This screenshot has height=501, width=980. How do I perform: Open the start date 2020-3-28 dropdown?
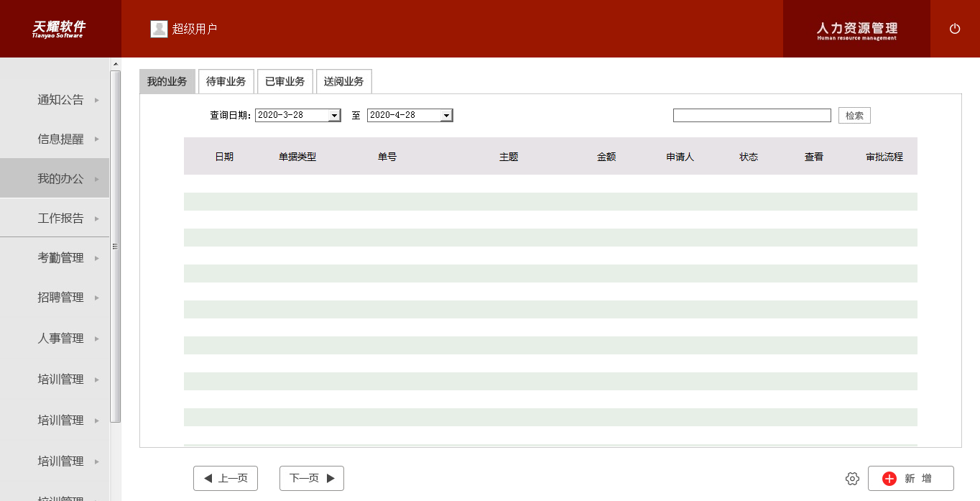click(334, 116)
